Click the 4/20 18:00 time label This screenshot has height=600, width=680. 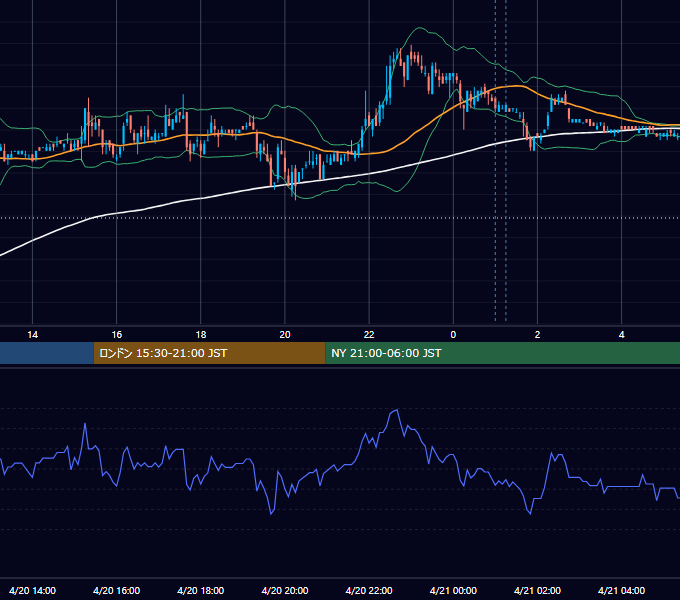click(x=201, y=590)
